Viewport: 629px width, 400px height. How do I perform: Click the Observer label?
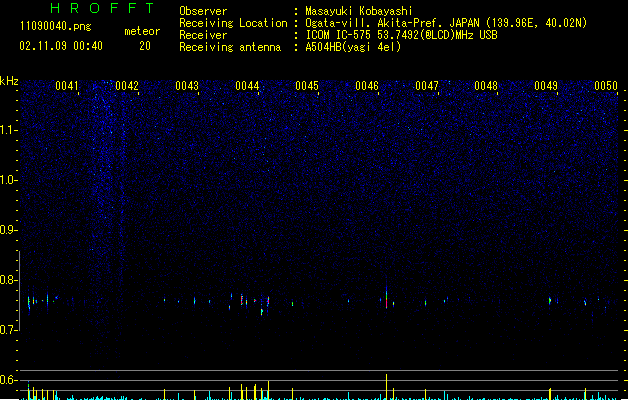coord(203,11)
